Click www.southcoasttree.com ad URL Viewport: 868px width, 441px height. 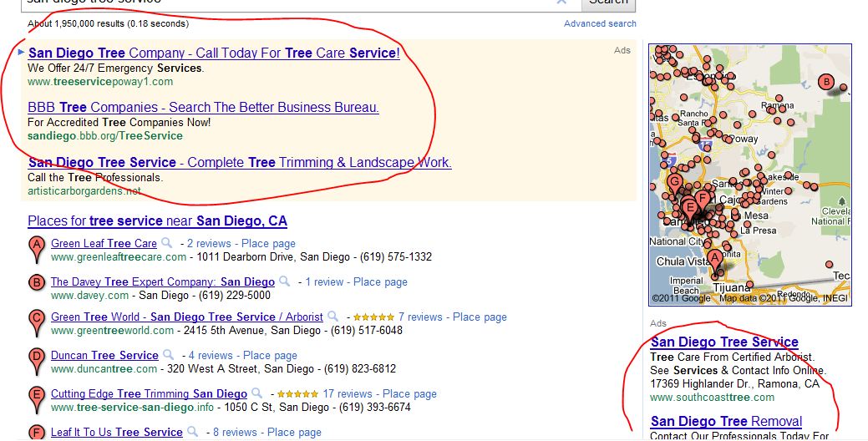[712, 398]
